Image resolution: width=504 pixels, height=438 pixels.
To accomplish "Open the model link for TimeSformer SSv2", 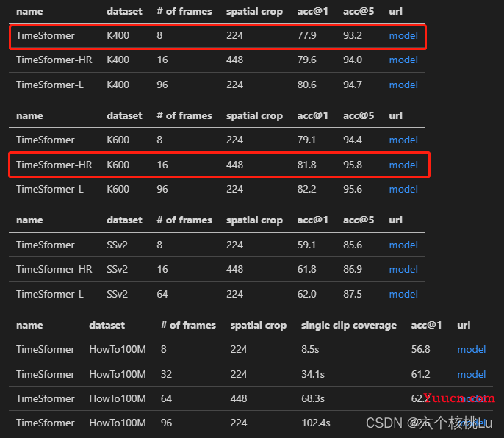I will click(403, 245).
